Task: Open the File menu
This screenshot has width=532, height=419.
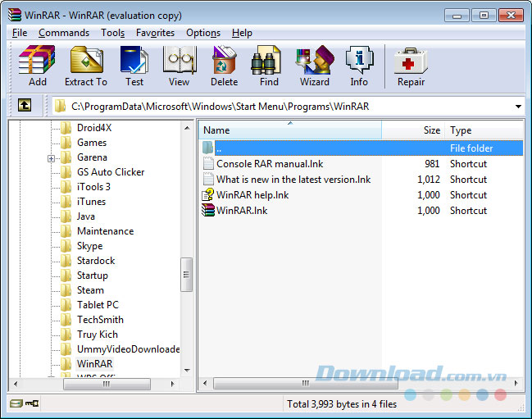Action: pyautogui.click(x=20, y=33)
